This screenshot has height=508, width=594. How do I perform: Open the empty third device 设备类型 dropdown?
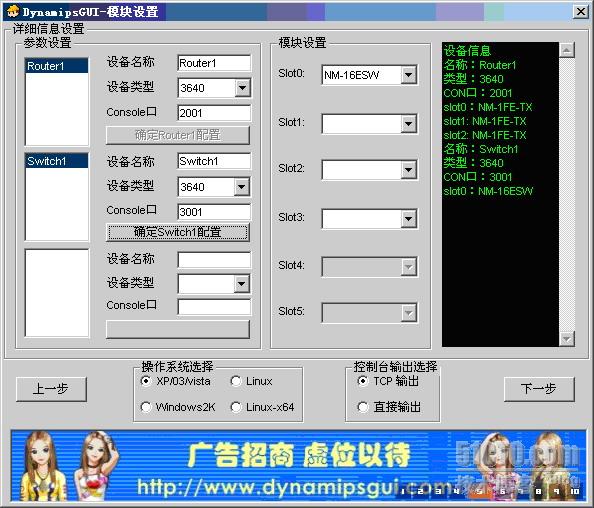(242, 284)
